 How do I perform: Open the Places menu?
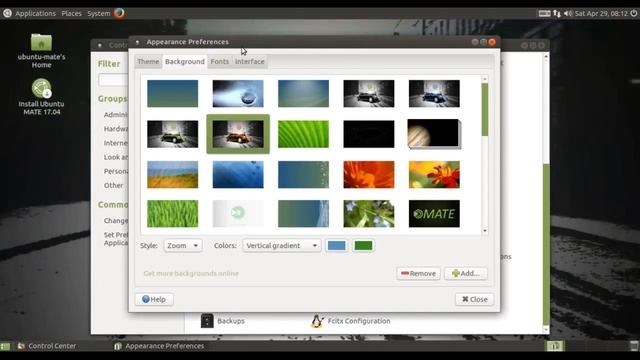(71, 13)
